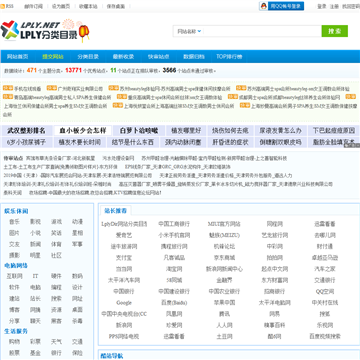Open the 起点中文网 site link
This screenshot has height=360, width=360.
(x=275, y=269)
